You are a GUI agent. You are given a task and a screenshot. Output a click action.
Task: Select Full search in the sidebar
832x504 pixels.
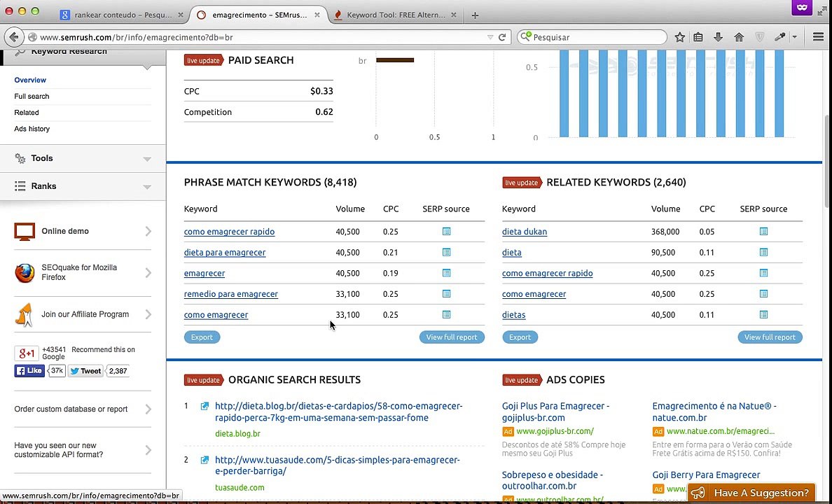(32, 96)
